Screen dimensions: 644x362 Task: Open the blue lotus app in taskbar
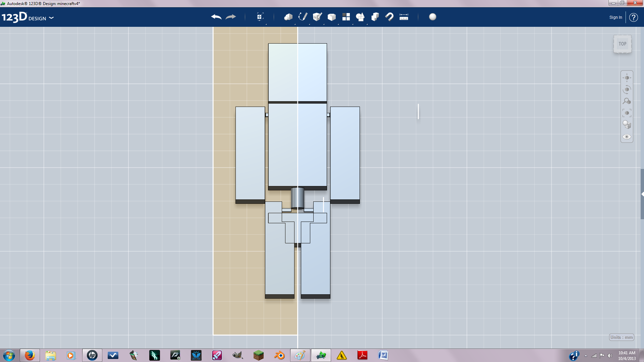pyautogui.click(x=196, y=355)
